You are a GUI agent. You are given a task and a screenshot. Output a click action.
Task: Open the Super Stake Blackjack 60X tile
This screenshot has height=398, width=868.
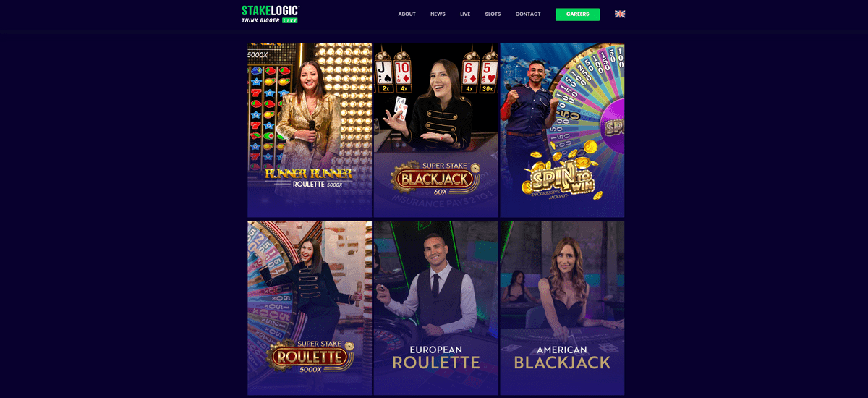click(x=436, y=130)
